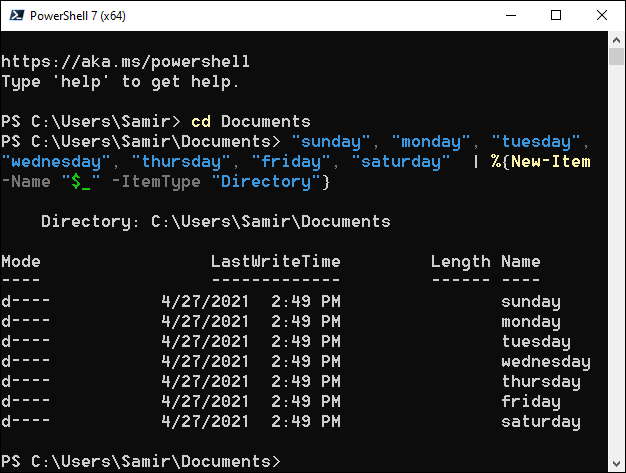This screenshot has width=626, height=473.
Task: Click the 'cd Documents' command text
Action: coord(251,122)
